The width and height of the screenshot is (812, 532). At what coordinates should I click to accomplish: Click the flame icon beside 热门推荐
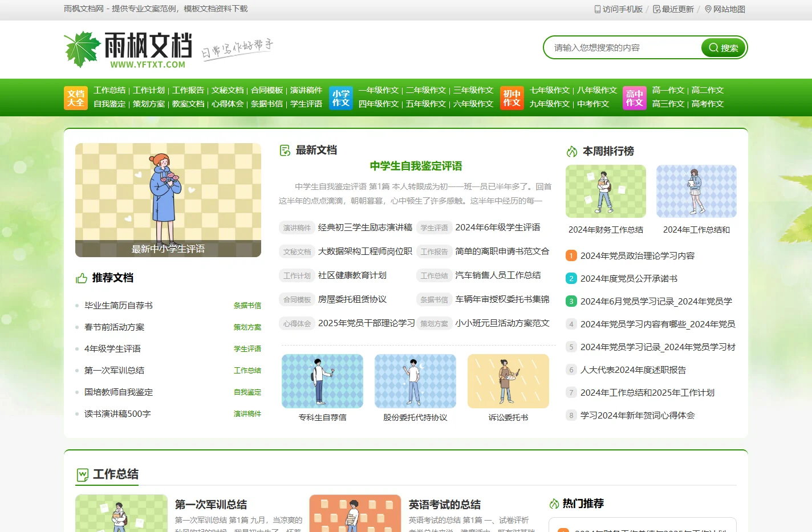click(x=554, y=503)
